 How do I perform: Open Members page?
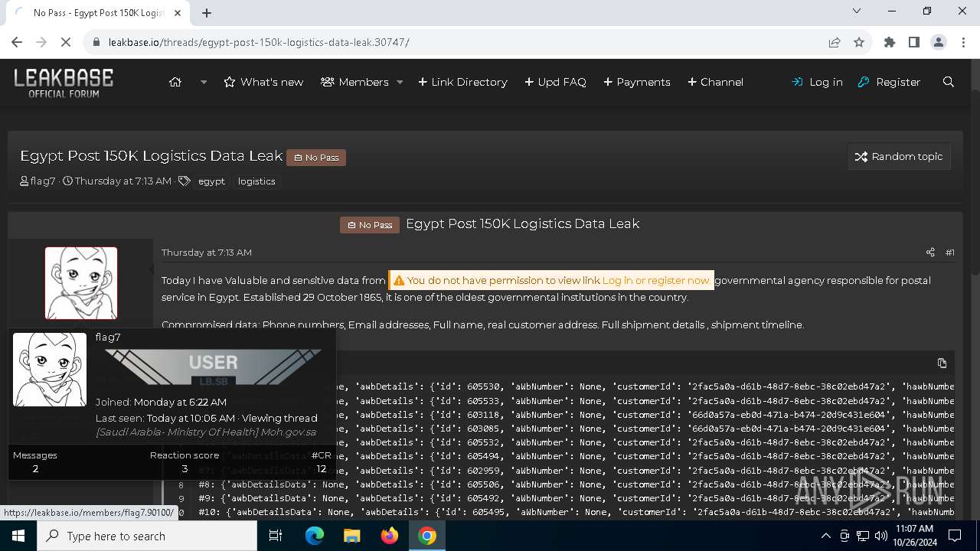tap(355, 82)
